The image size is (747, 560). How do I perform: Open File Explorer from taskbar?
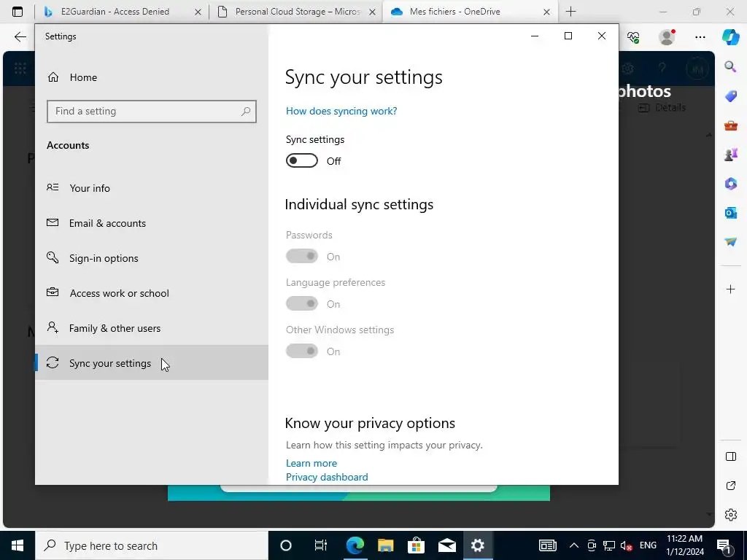(x=385, y=545)
